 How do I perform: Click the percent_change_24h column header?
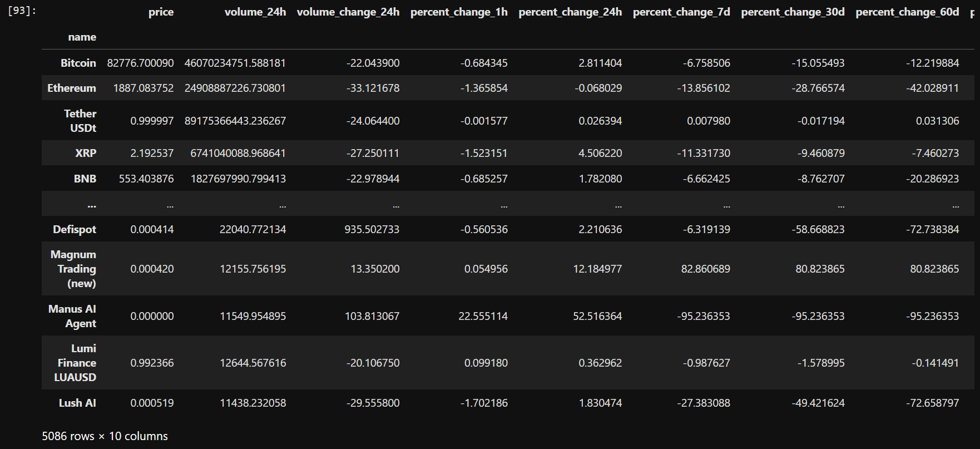point(570,12)
